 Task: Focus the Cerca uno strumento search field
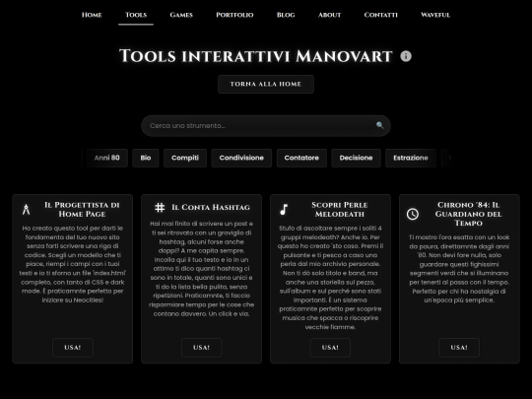(266, 126)
